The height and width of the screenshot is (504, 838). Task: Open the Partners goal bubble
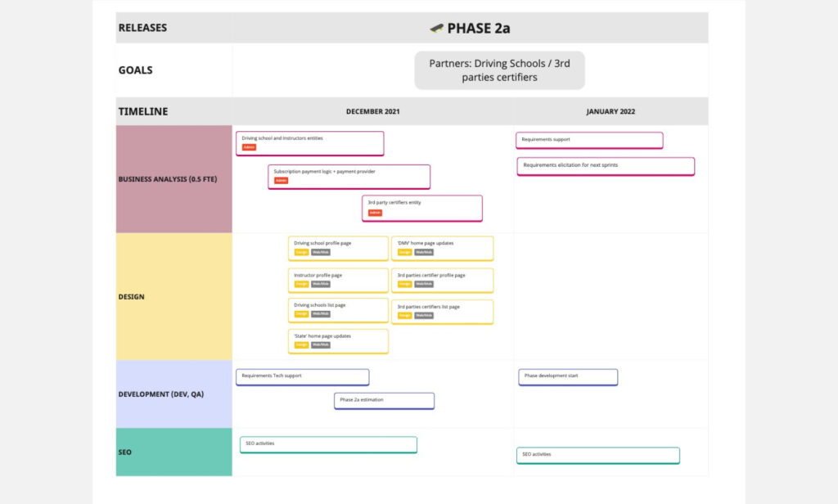pyautogui.click(x=499, y=70)
